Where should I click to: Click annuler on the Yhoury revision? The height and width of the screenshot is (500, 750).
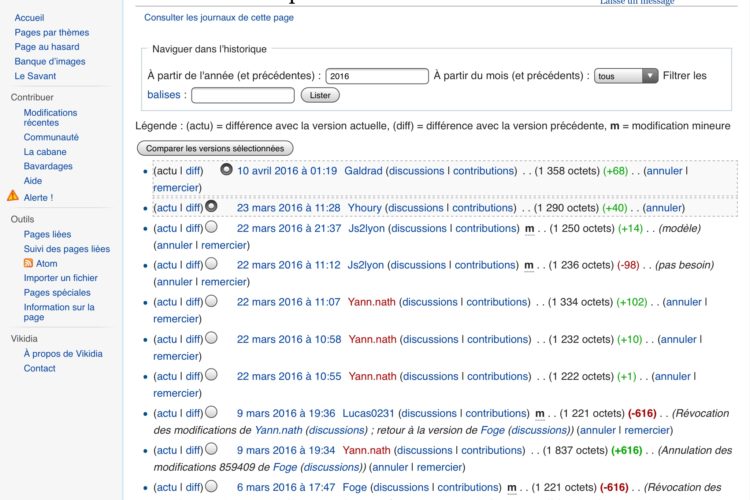pyautogui.click(x=663, y=208)
